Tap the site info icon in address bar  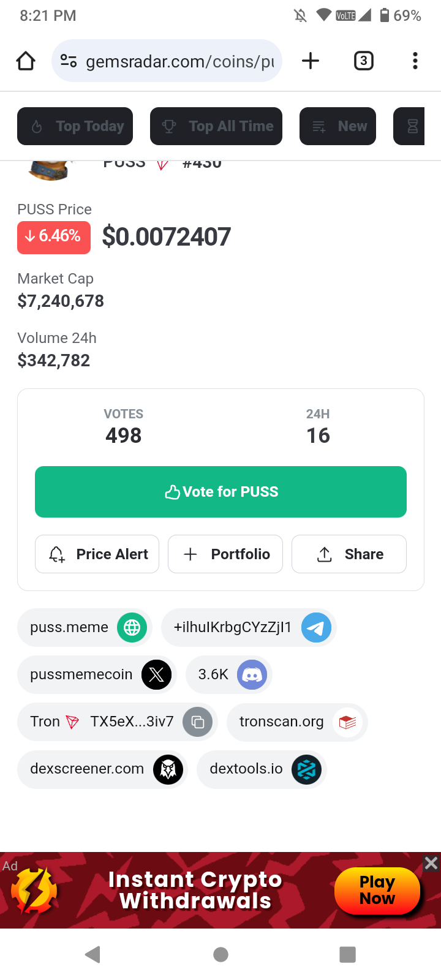click(x=69, y=61)
